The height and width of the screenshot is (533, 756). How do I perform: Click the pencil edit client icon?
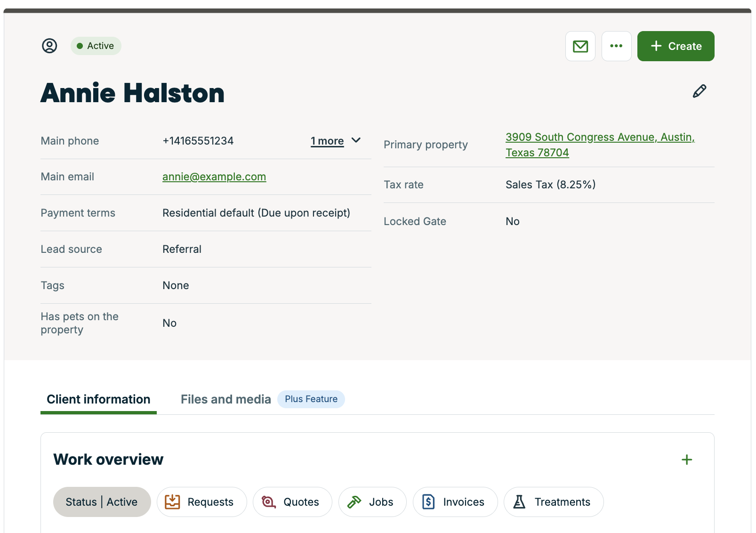[699, 91]
